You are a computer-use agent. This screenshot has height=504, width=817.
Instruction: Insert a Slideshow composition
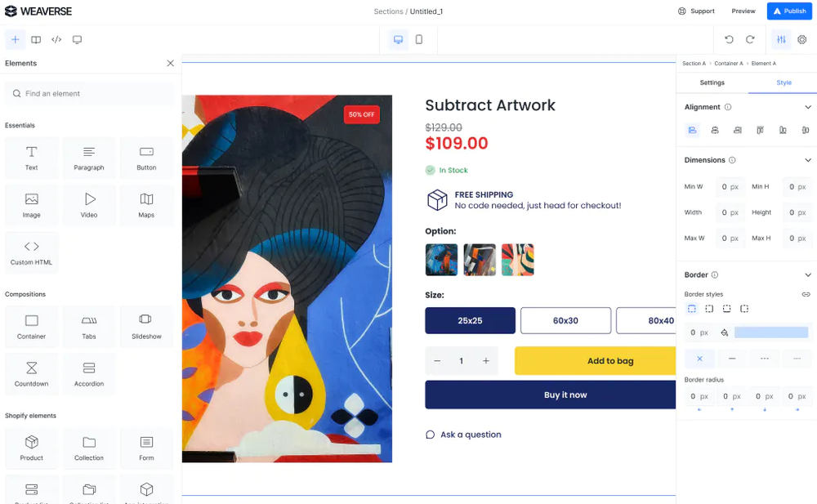click(146, 327)
